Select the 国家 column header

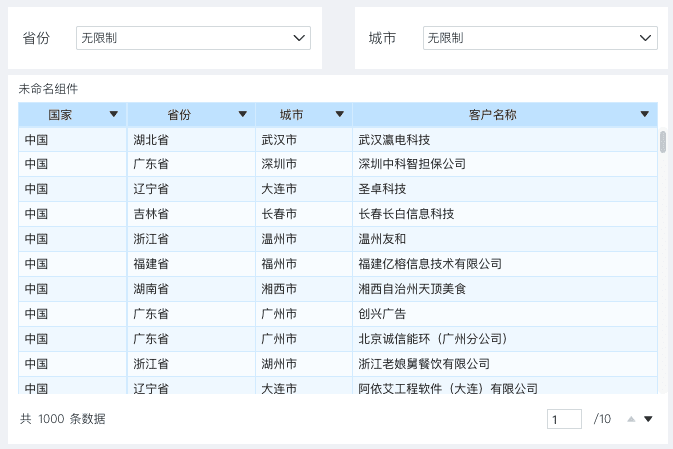tap(60, 114)
